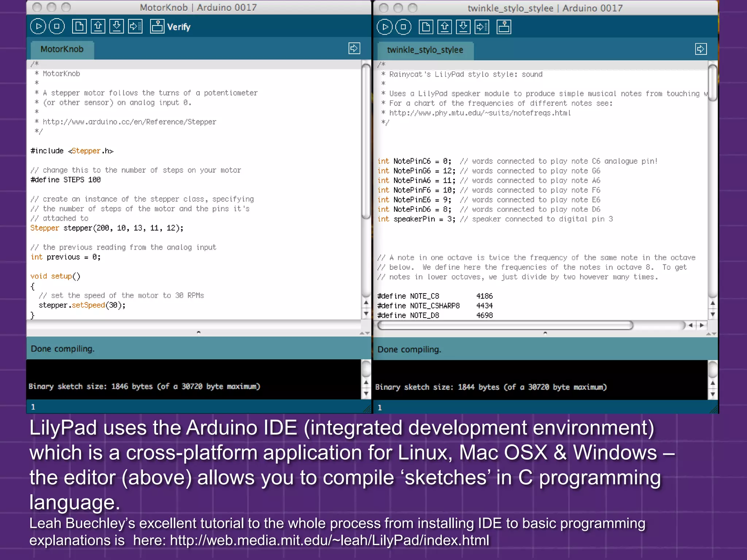Click New sketch icon in MotorKnob toolbar

pos(79,26)
